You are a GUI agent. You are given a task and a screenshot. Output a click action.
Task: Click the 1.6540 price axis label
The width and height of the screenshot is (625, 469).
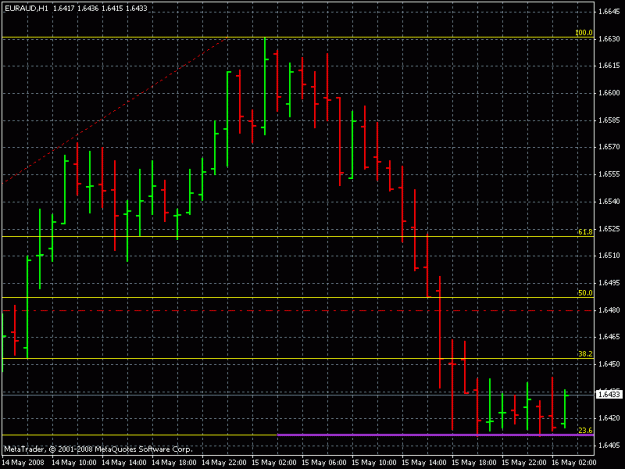[609, 201]
